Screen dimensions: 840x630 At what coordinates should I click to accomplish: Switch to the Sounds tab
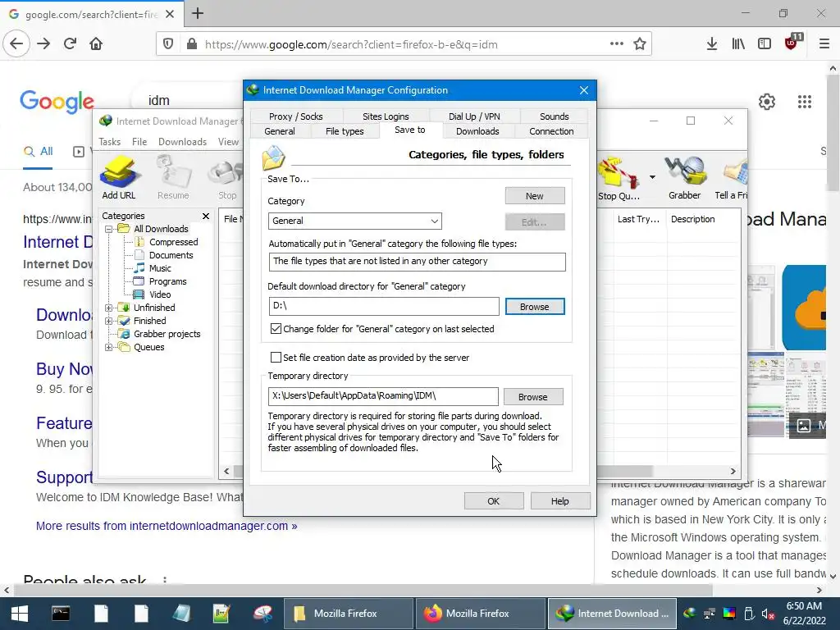[554, 116]
